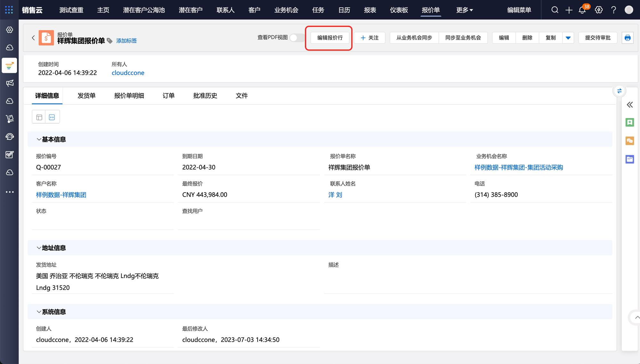
Task: Toggle the 查看PDF视图 switch
Action: (x=296, y=38)
